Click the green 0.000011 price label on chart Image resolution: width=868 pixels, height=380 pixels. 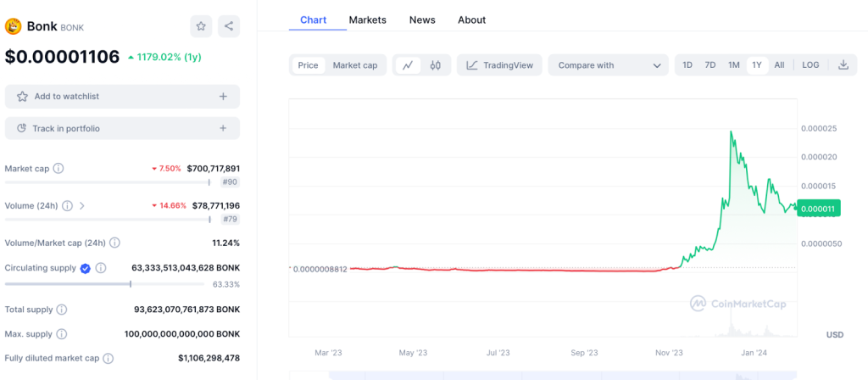820,209
